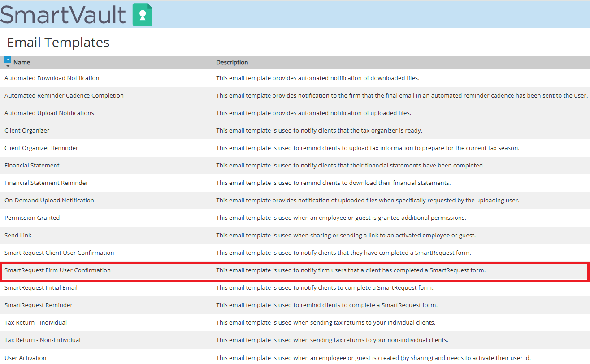Image resolution: width=590 pixels, height=364 pixels.
Task: Click the blue sort arrow beside Name
Action: pyautogui.click(x=8, y=59)
